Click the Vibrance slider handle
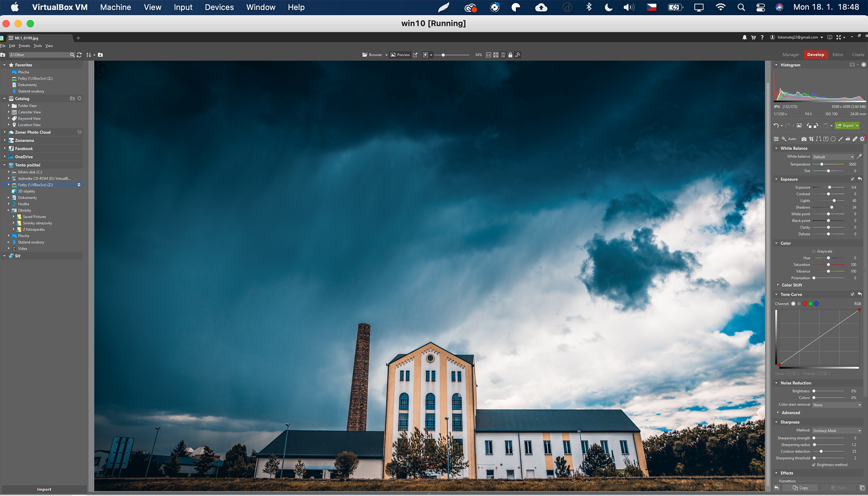868x496 pixels. [828, 271]
